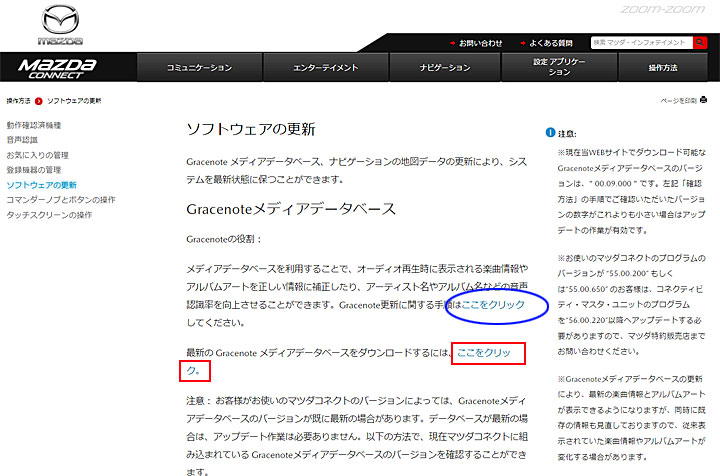Viewport: 720px width, 476px height.
Task: Click the Mazda Connect logo
Action: pos(57,69)
